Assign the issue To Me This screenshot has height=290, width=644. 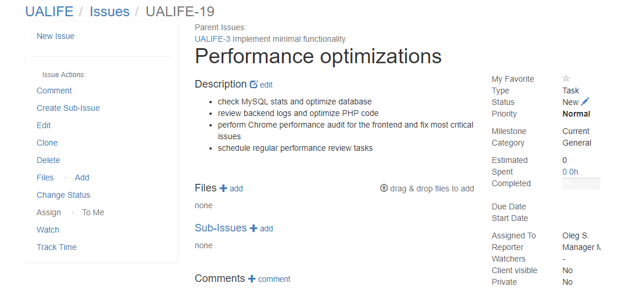click(93, 212)
